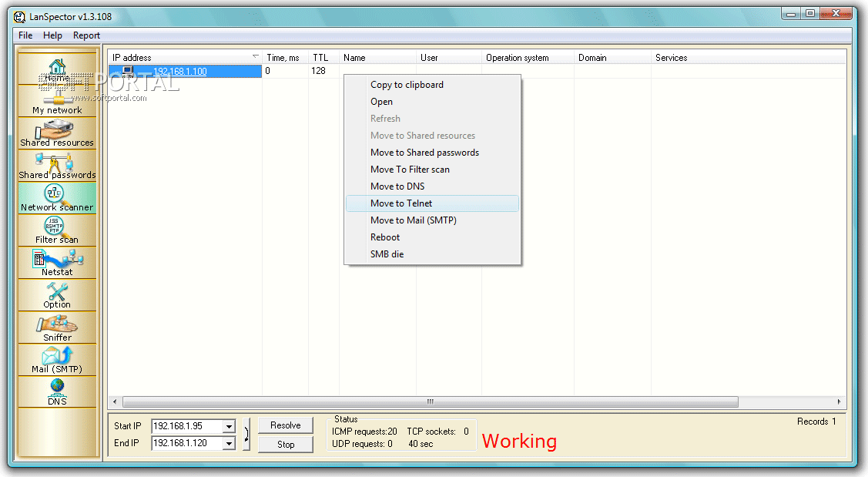Click the red Working status text
The width and height of the screenshot is (868, 477).
(519, 441)
